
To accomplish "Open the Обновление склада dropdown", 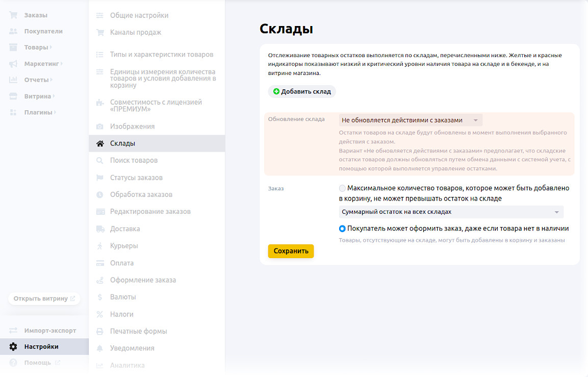I will pos(411,120).
